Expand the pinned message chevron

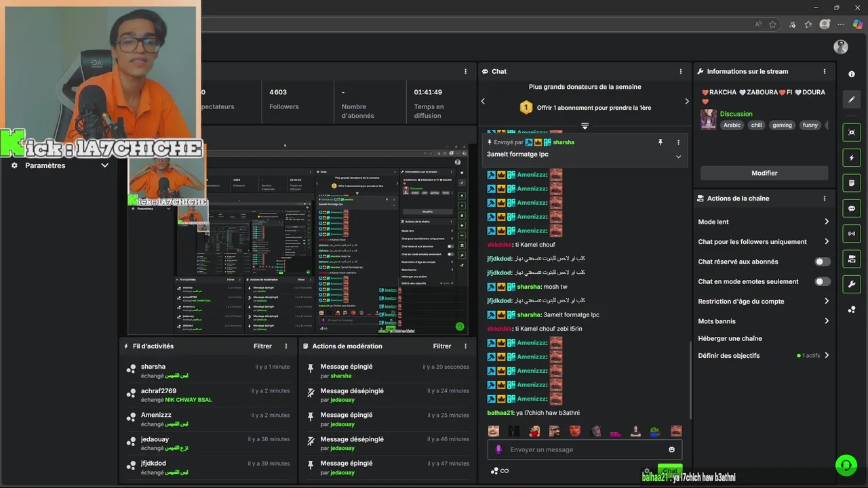coord(678,157)
